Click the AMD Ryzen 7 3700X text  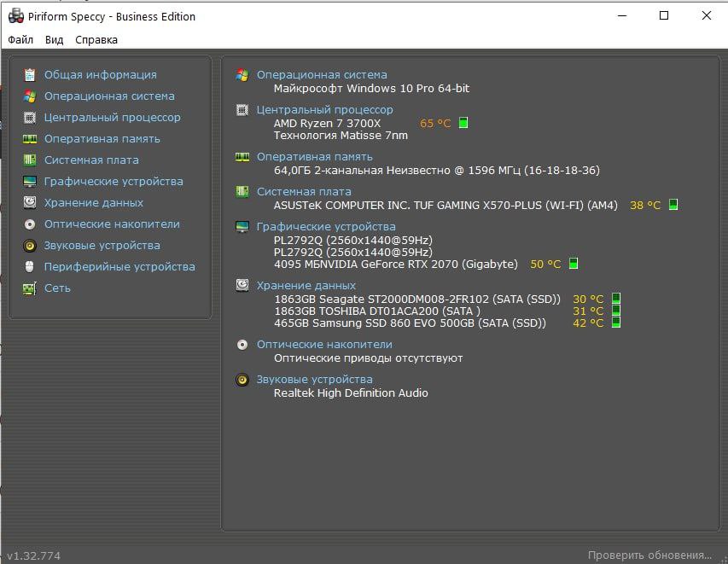coord(327,124)
